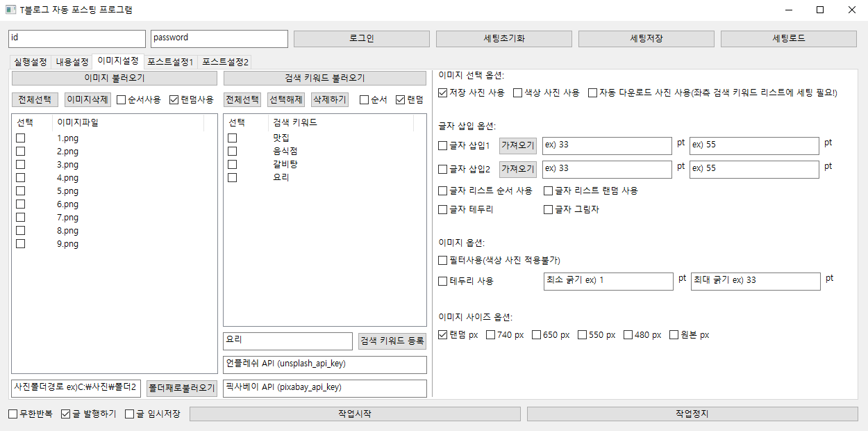Enable the 색상 사진 사용 option
The image size is (868, 431).
tap(518, 93)
